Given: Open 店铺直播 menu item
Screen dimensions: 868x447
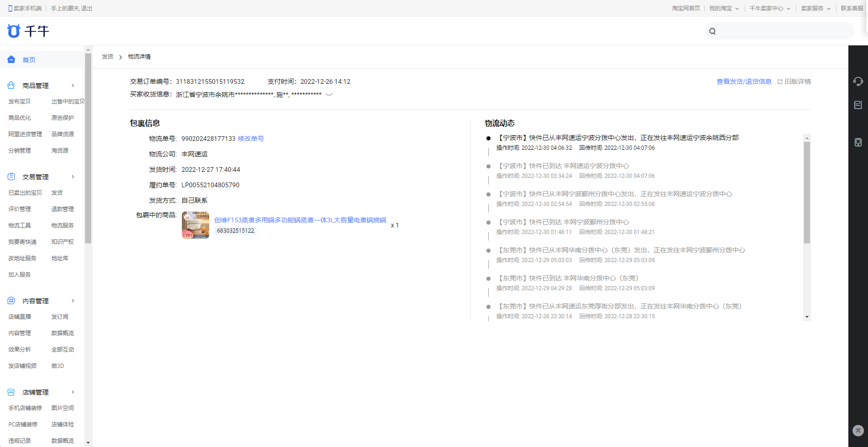Looking at the screenshot, I should [20, 317].
